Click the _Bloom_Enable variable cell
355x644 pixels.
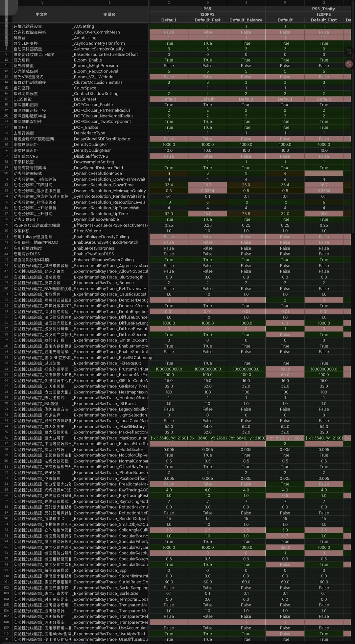click(109, 60)
